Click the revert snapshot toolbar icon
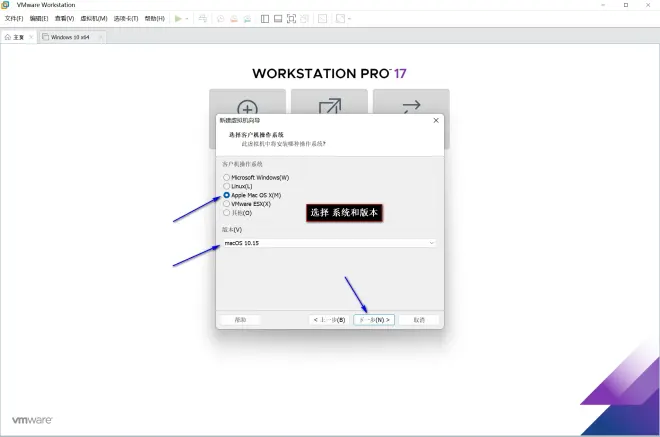 click(x=234, y=19)
